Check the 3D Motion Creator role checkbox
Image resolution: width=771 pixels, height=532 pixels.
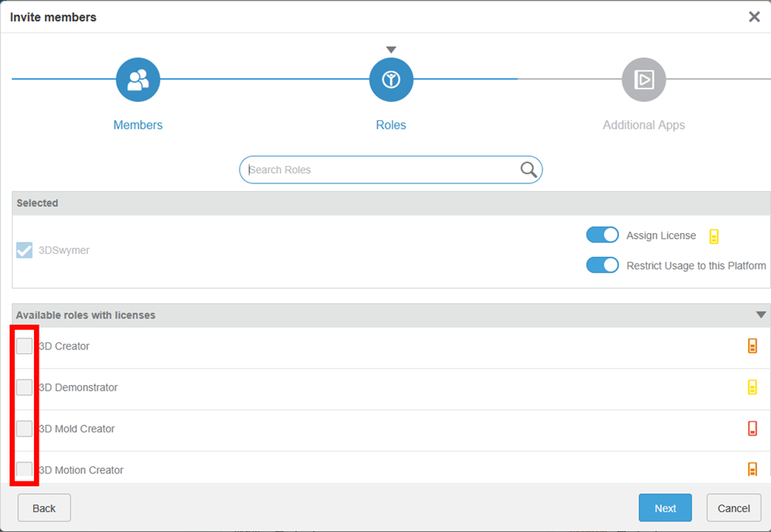pos(25,469)
